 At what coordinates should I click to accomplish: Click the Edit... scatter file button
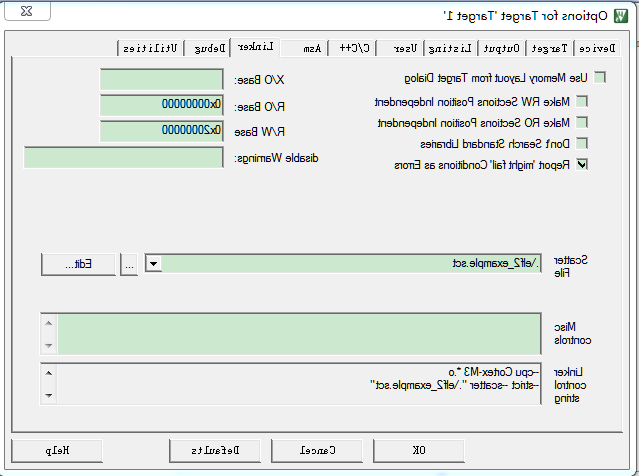79,264
